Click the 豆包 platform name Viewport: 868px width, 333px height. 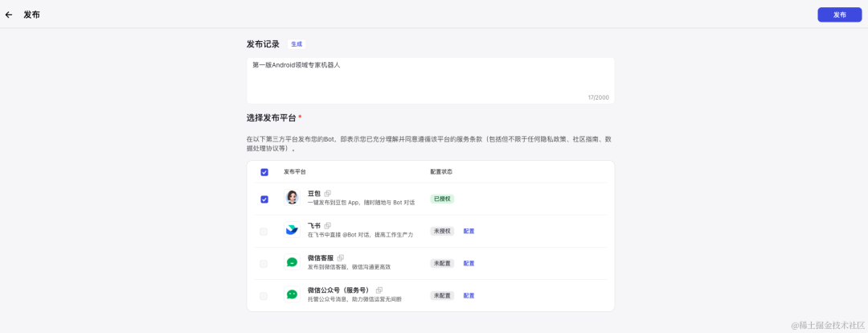tap(314, 193)
